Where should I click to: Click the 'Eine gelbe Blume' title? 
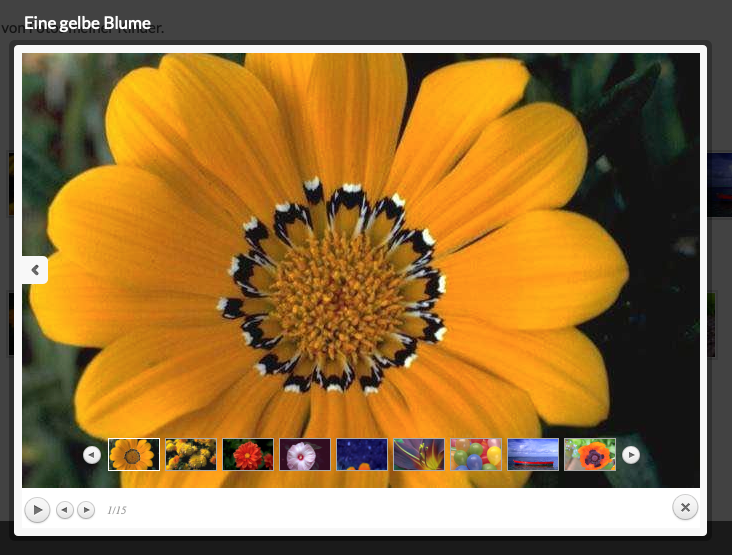[x=88, y=22]
